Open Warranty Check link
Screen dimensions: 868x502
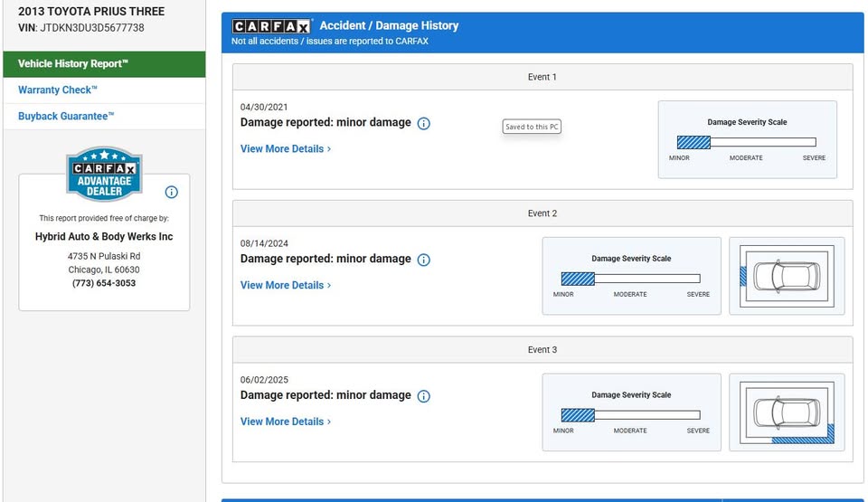tap(58, 90)
